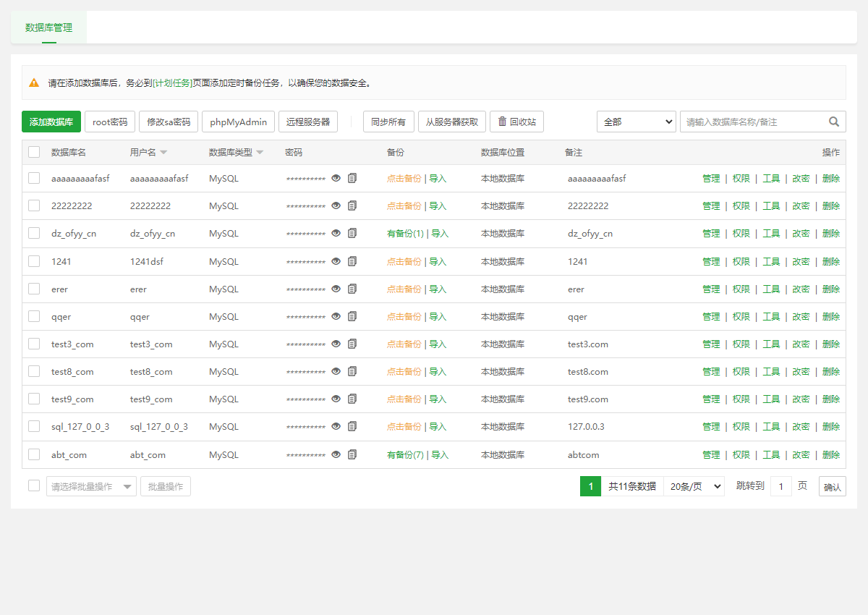Reveal the dz_ofyy_cn database password
Screen dimensions: 868x615
[336, 233]
